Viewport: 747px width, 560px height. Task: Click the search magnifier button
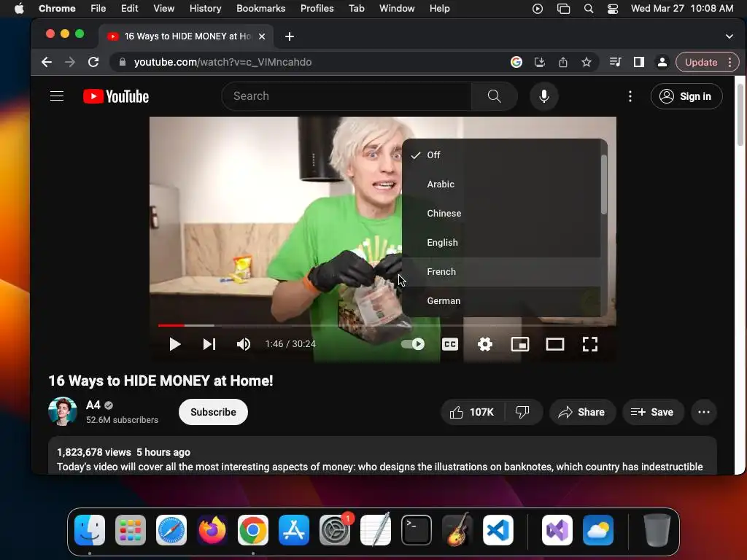click(494, 96)
